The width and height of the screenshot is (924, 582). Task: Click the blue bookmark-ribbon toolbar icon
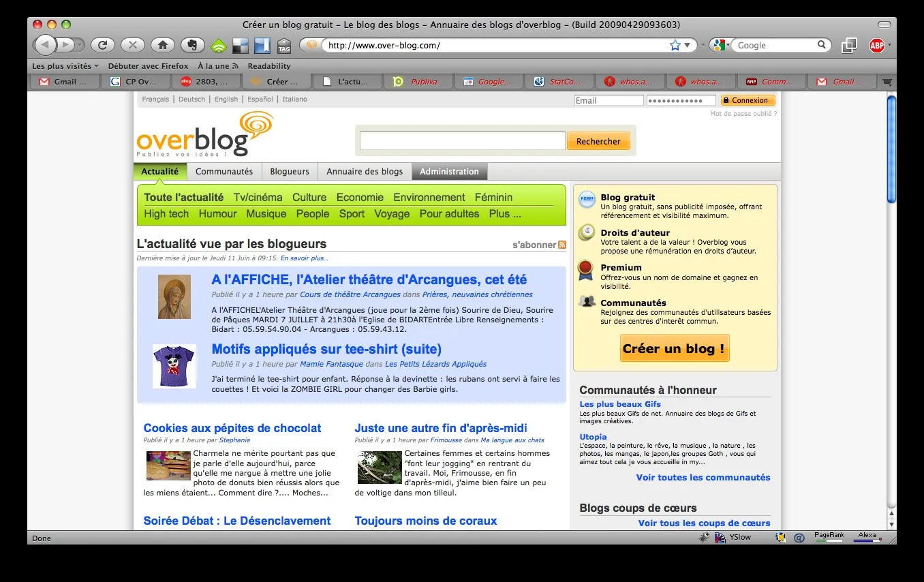pyautogui.click(x=262, y=46)
